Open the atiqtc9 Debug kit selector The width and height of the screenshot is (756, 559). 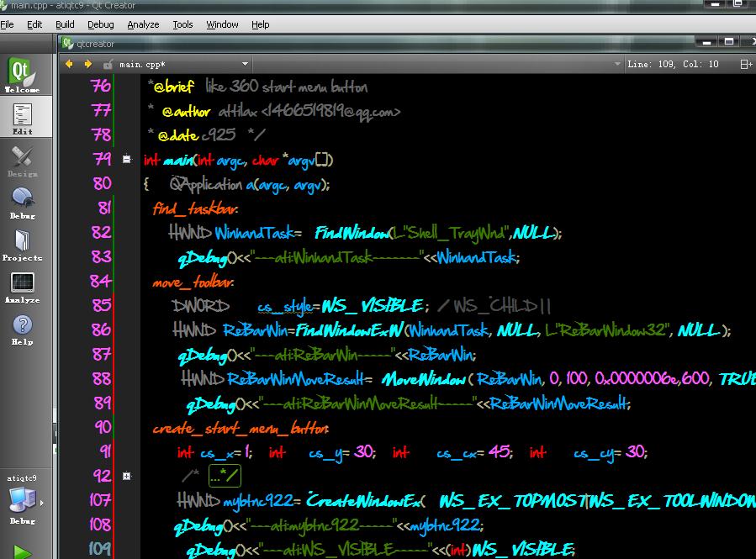[22, 499]
